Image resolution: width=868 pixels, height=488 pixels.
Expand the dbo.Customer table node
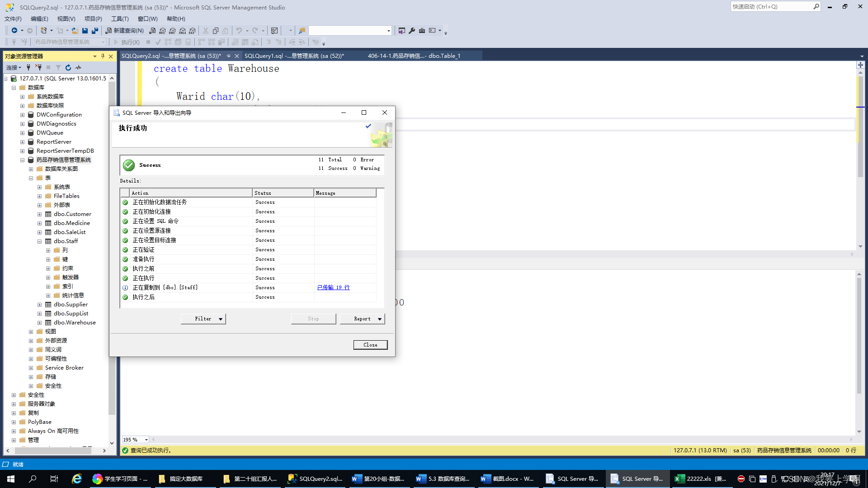coord(39,214)
